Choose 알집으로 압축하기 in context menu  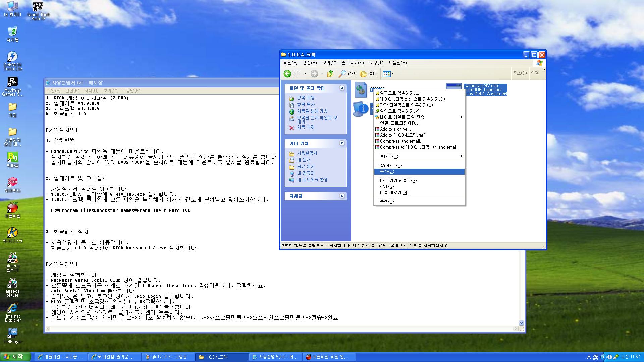tap(419, 93)
